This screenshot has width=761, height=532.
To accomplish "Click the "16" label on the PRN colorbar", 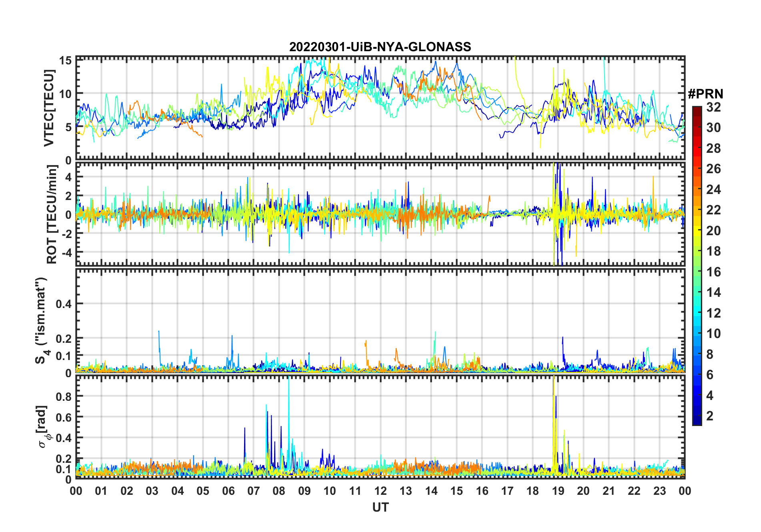I will 713,272.
